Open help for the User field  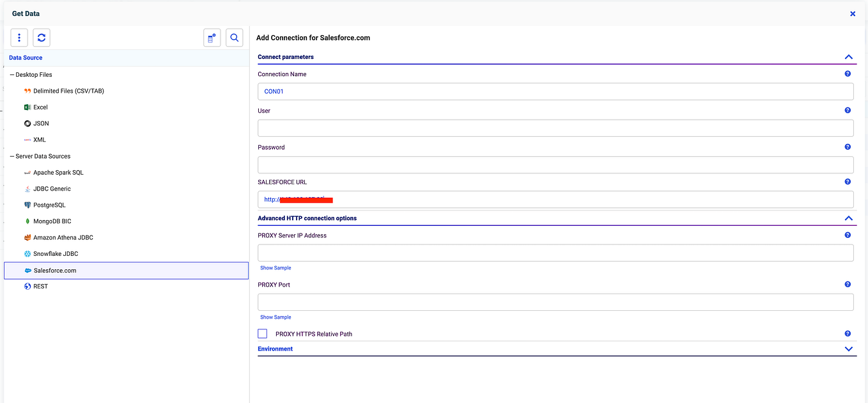coord(848,110)
